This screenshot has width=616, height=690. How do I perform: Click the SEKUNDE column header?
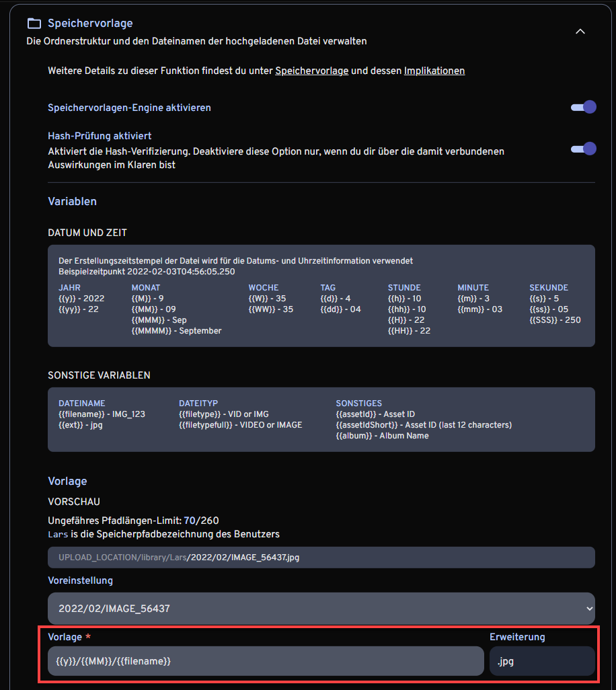tap(549, 288)
